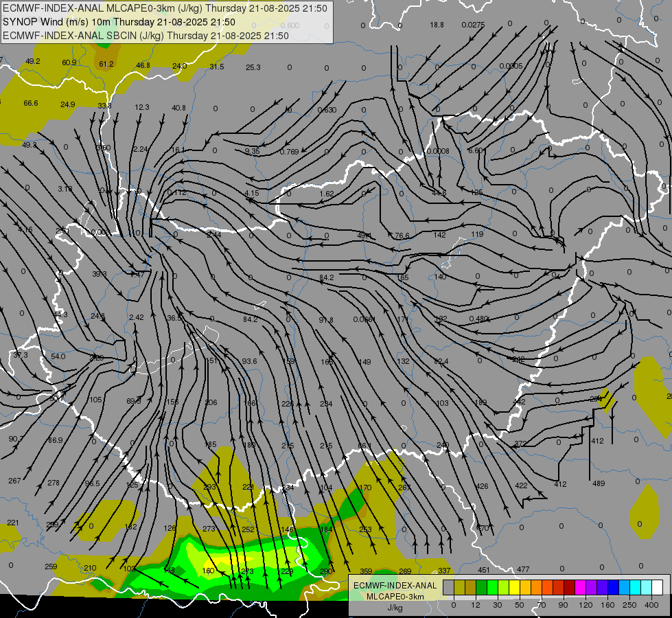Click the map value 0.480
This screenshot has height=618, width=672.
(478, 319)
